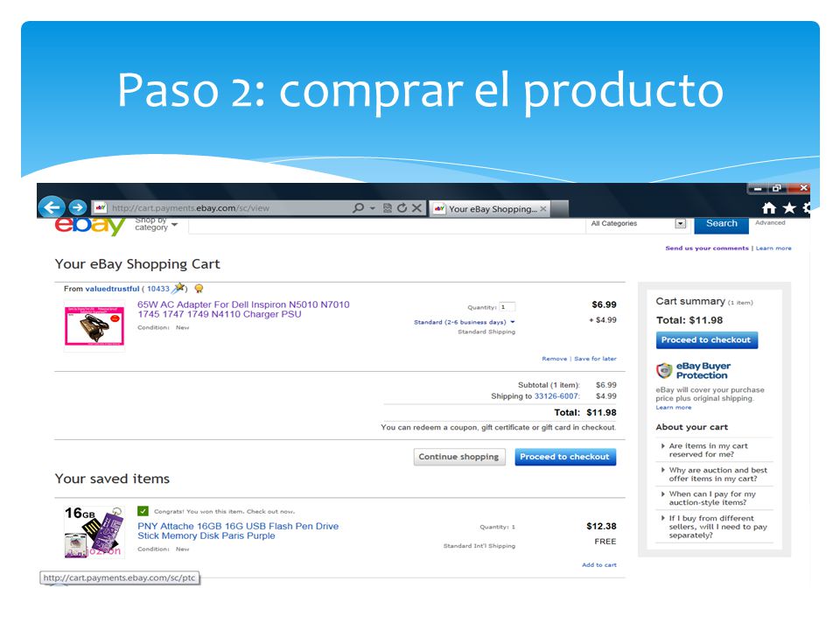840x630 pixels.
Task: Click the eBay search text box
Action: (386, 225)
